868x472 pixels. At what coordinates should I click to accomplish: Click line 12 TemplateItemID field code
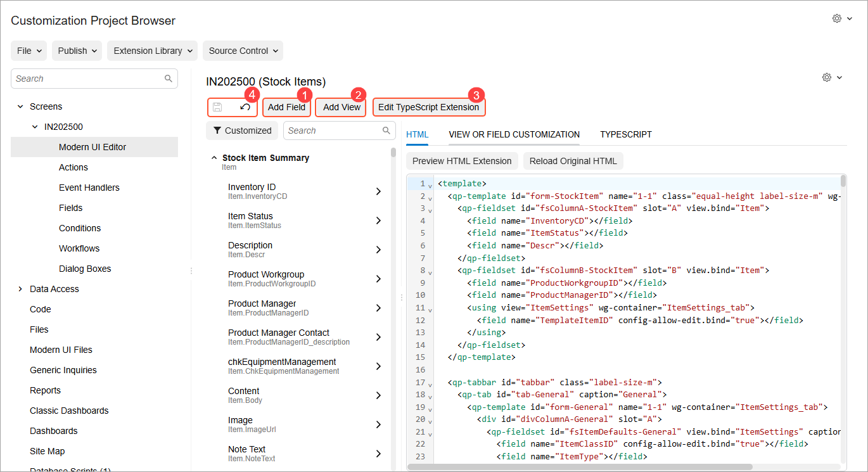click(640, 321)
